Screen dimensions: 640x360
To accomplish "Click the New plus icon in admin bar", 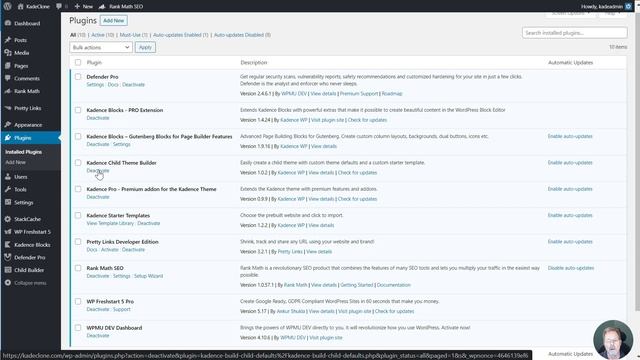I will point(77,7).
